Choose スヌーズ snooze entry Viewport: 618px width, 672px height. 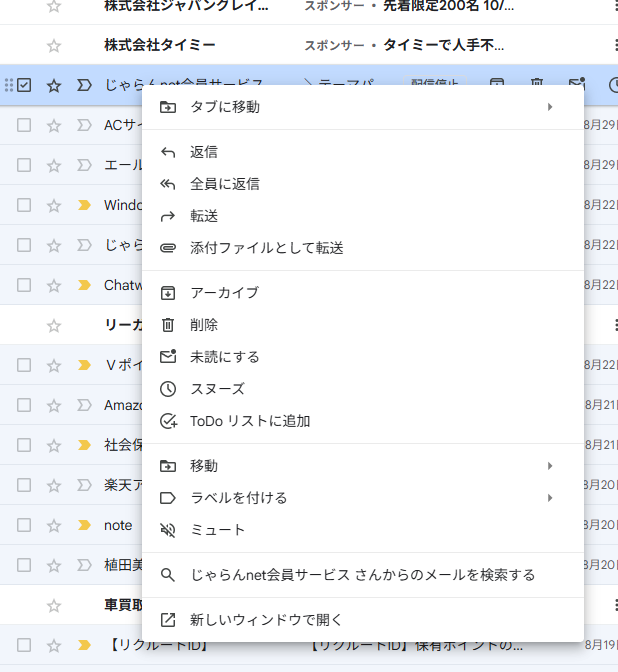363,389
